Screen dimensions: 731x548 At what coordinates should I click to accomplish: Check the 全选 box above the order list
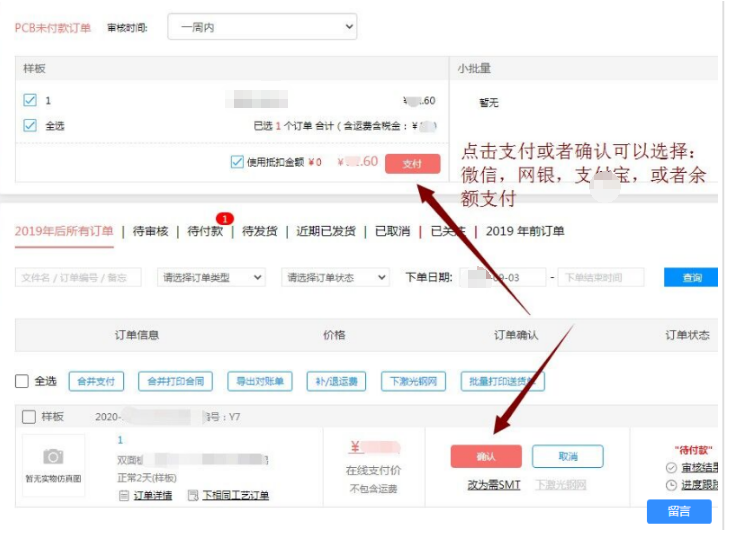tap(22, 381)
